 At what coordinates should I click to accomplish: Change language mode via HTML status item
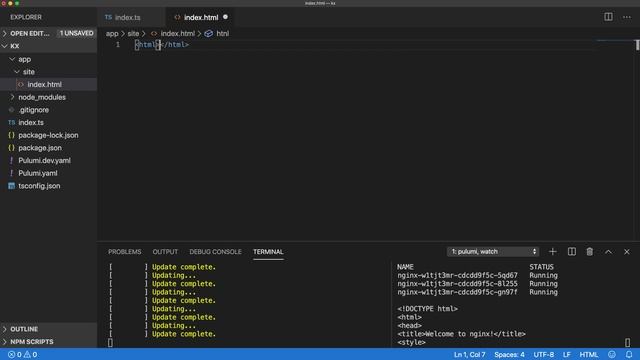(x=589, y=354)
